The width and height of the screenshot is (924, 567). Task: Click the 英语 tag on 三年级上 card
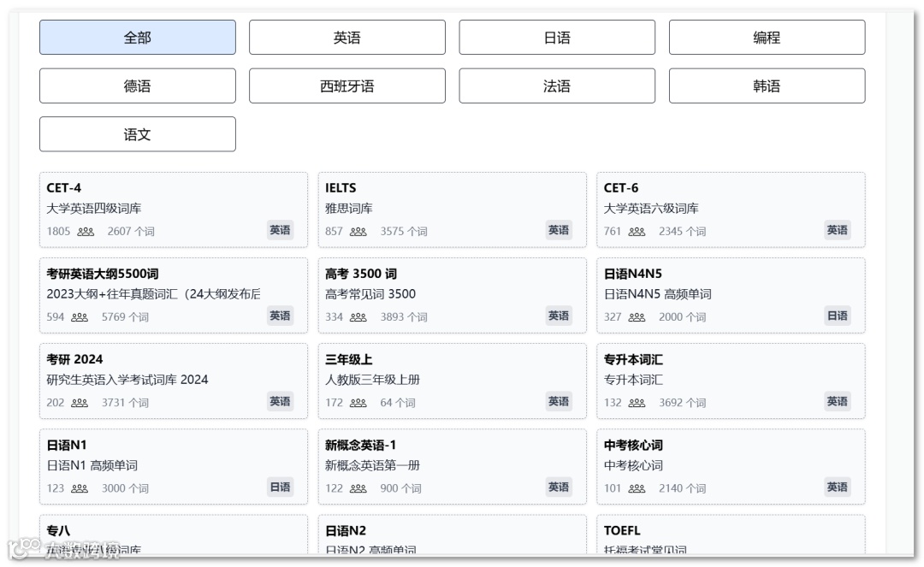559,401
